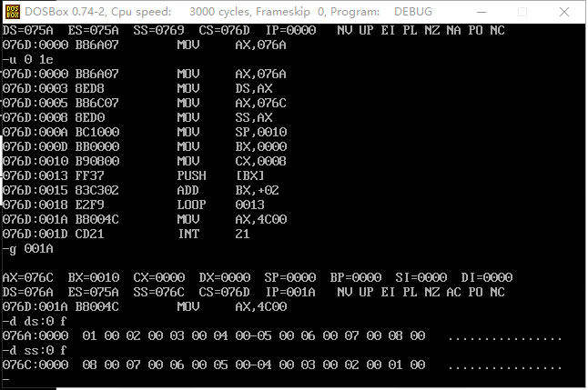Click the 'DI=0000' register value

[487, 278]
